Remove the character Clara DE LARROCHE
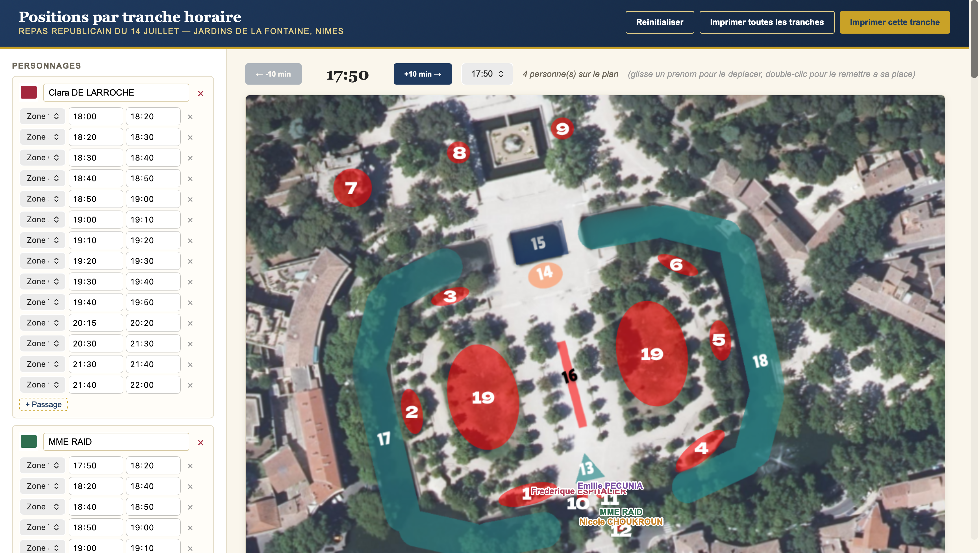 (200, 93)
